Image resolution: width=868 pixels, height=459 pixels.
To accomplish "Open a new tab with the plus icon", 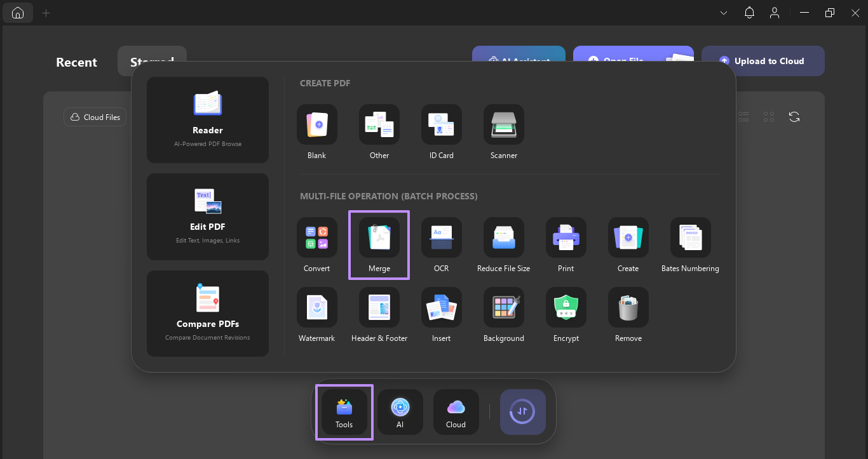I will [x=46, y=12].
